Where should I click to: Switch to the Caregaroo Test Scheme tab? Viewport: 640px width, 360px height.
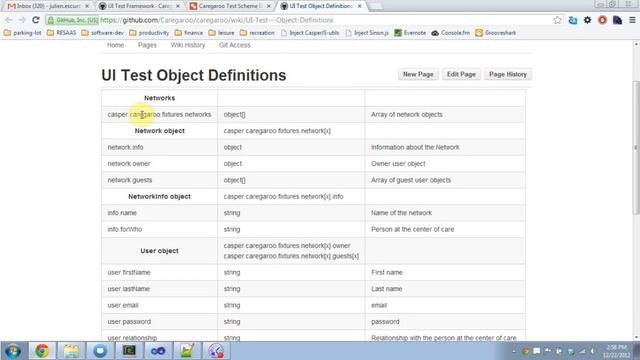(230, 6)
